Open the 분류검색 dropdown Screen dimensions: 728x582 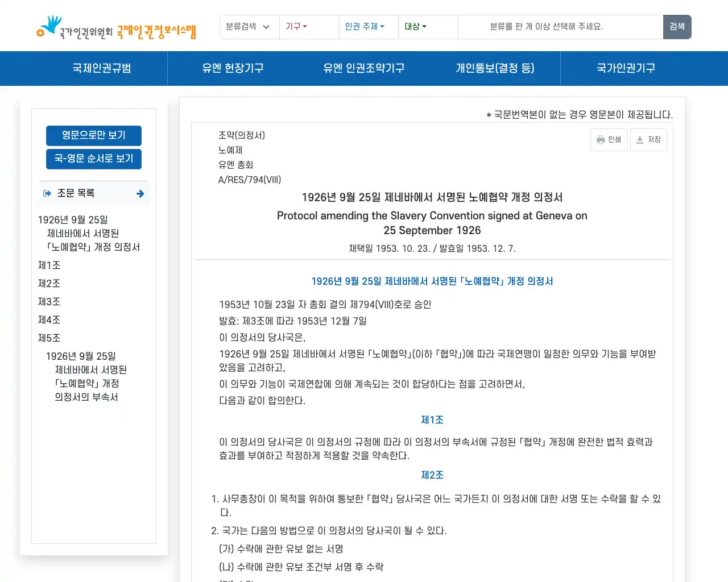point(249,27)
